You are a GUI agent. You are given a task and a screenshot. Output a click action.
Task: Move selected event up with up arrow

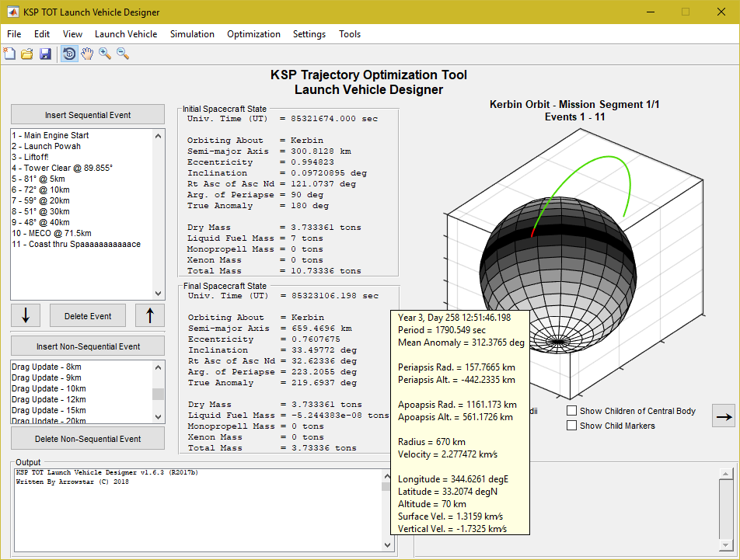[x=149, y=315]
